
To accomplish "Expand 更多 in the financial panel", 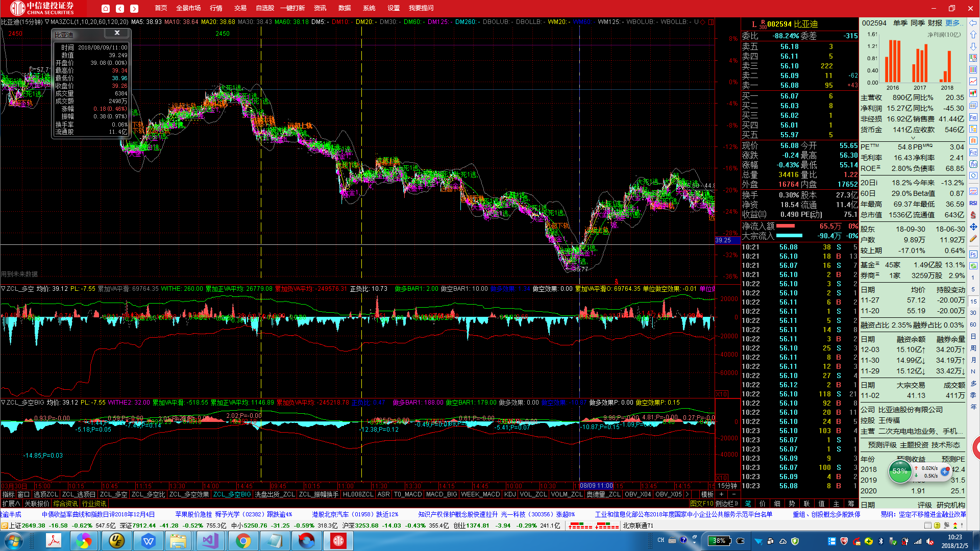I will coord(953,23).
